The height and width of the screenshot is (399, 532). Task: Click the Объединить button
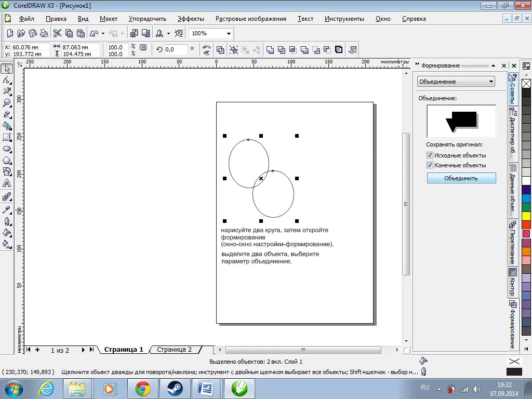pyautogui.click(x=461, y=178)
